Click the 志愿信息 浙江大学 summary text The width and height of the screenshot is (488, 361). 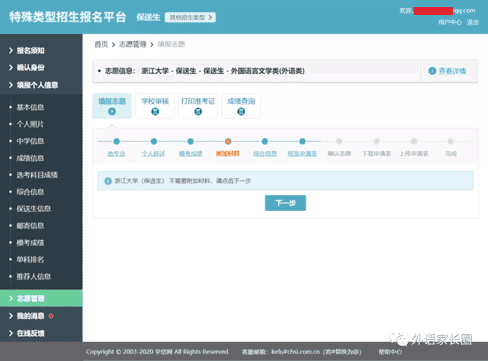(205, 71)
